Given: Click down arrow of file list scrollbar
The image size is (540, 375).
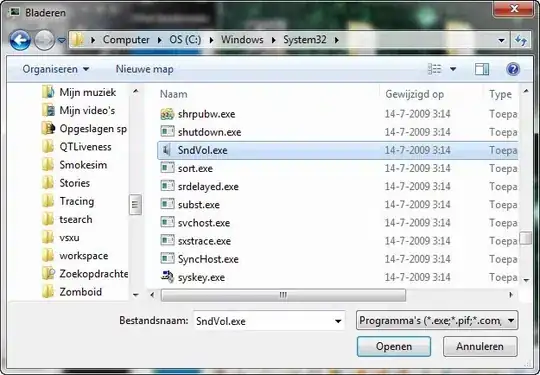Looking at the screenshot, I should (x=526, y=280).
